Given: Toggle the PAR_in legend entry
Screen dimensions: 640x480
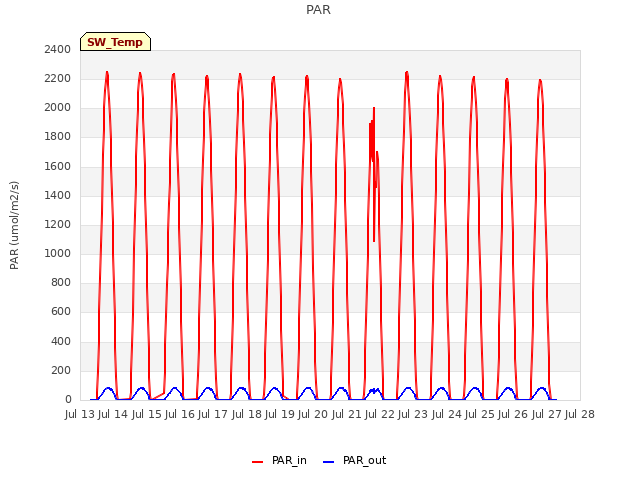Looking at the screenshot, I should pyautogui.click(x=280, y=460).
